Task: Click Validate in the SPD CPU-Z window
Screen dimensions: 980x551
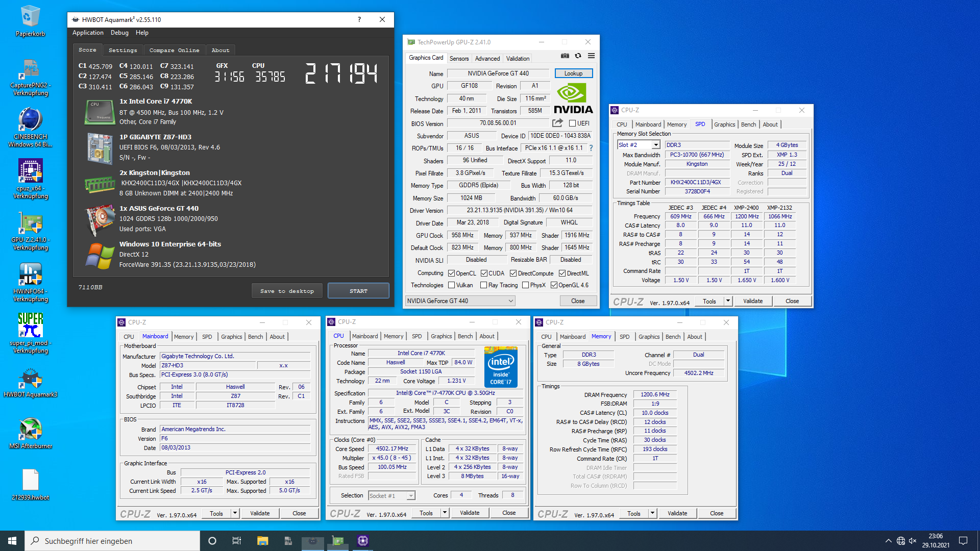Action: pyautogui.click(x=753, y=301)
